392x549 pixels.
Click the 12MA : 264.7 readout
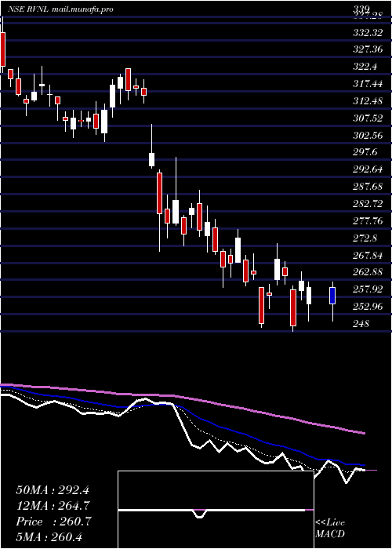53,506
